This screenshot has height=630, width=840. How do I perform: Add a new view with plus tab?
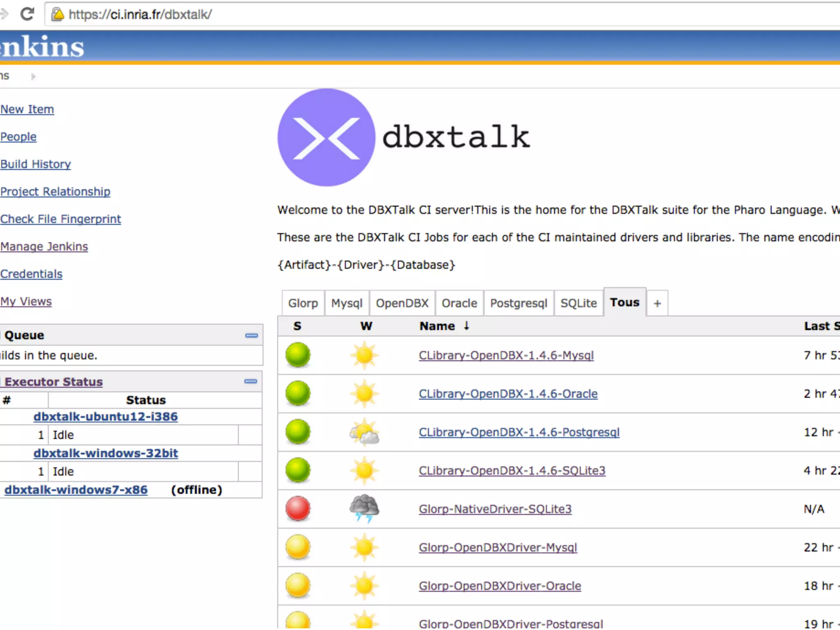657,303
